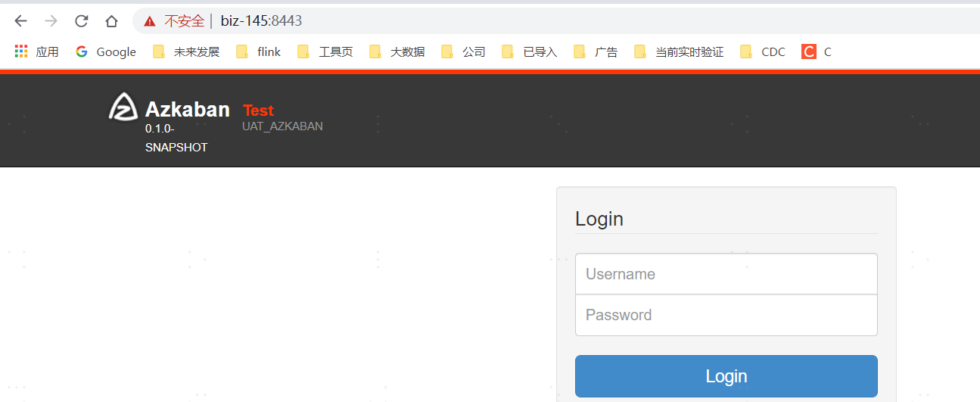Go back with the browser back arrow
The width and height of the screenshot is (980, 402).
pos(20,21)
